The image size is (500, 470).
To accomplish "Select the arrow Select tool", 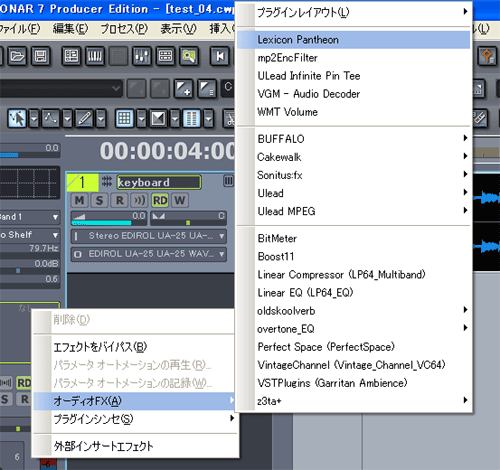I will tap(17, 118).
